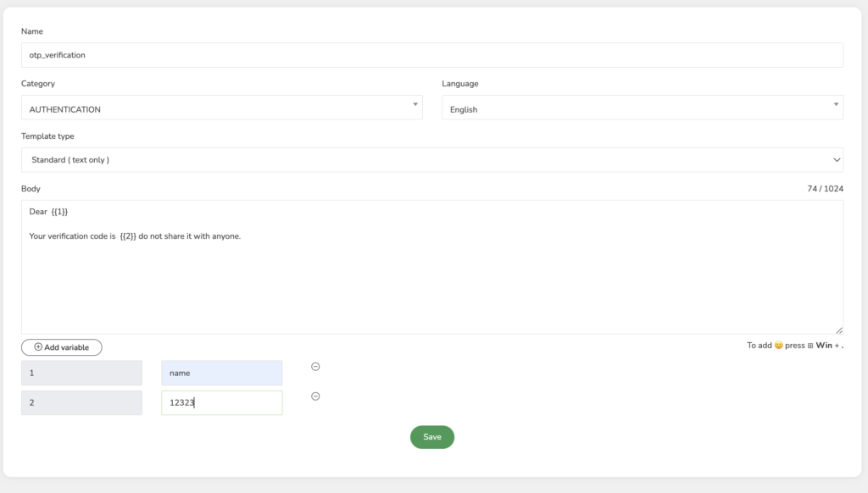Grab the body textarea resize handle
Viewport: 868px width, 493px height.
coord(839,330)
